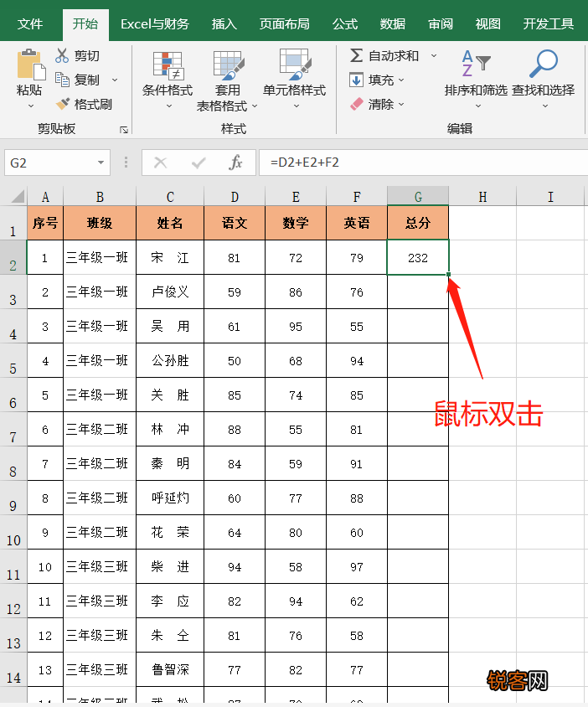588x707 pixels.
Task: Click the formula bar confirm checkmark
Action: (x=199, y=163)
